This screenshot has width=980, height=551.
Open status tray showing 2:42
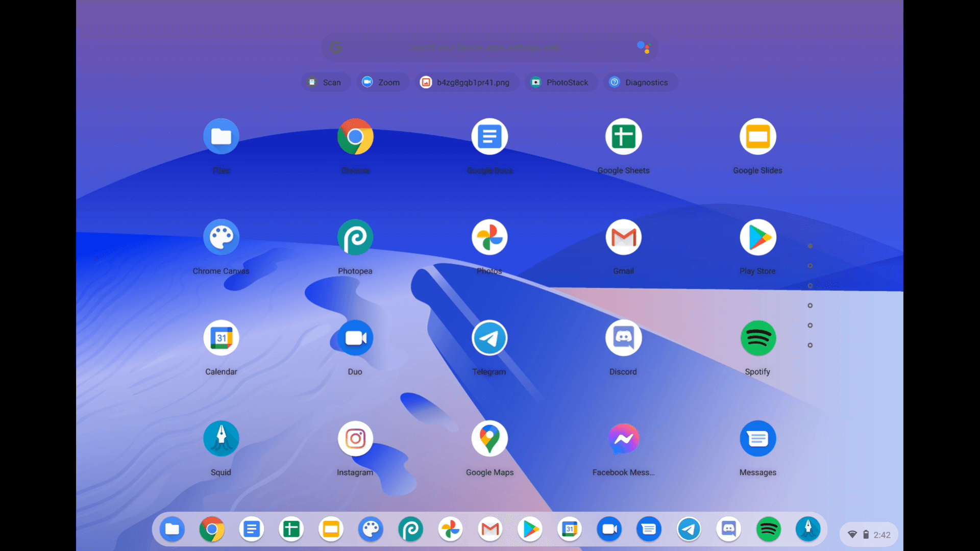[x=869, y=535]
